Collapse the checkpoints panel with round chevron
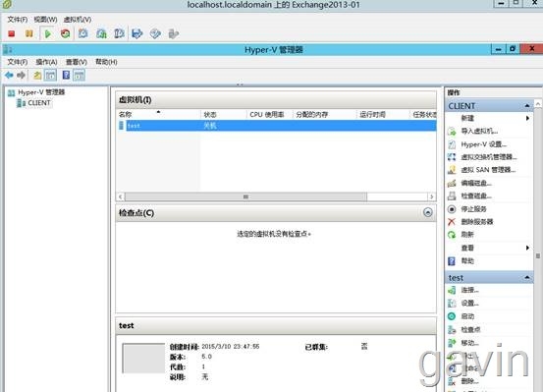This screenshot has width=543, height=392. click(x=428, y=212)
